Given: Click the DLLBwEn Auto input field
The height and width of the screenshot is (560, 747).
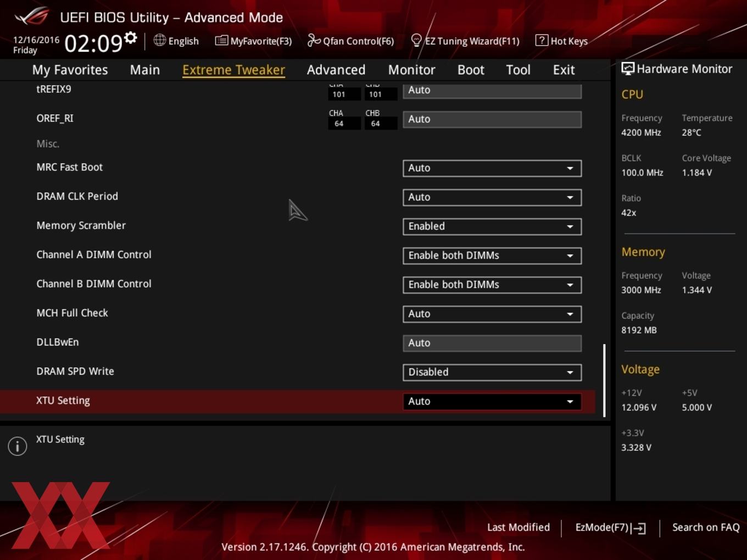Looking at the screenshot, I should [x=492, y=343].
